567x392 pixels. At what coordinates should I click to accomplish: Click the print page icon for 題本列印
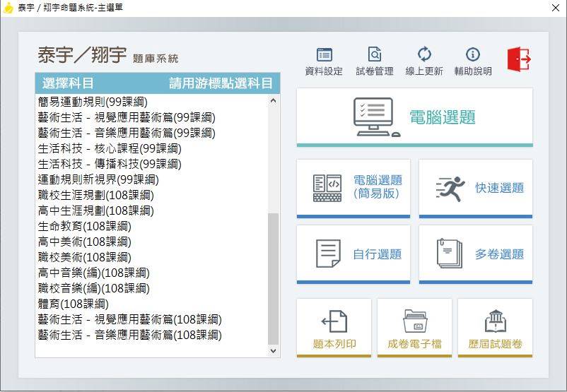pyautogui.click(x=334, y=321)
